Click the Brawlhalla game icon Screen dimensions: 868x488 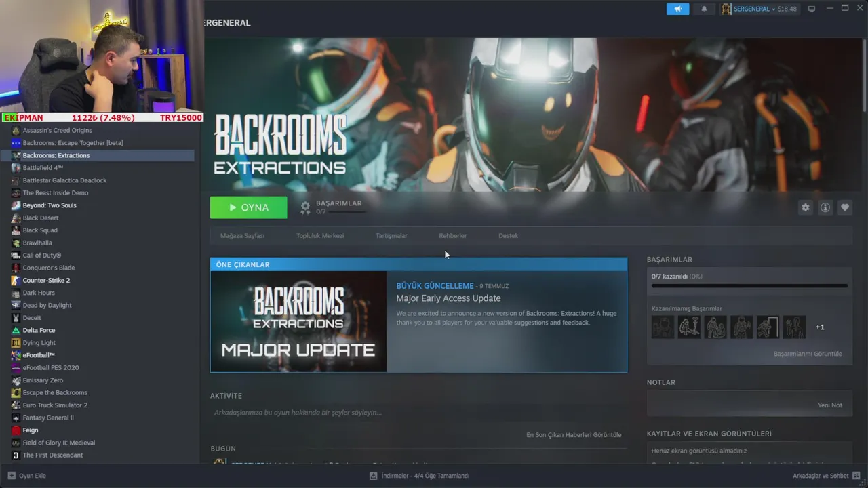(16, 243)
